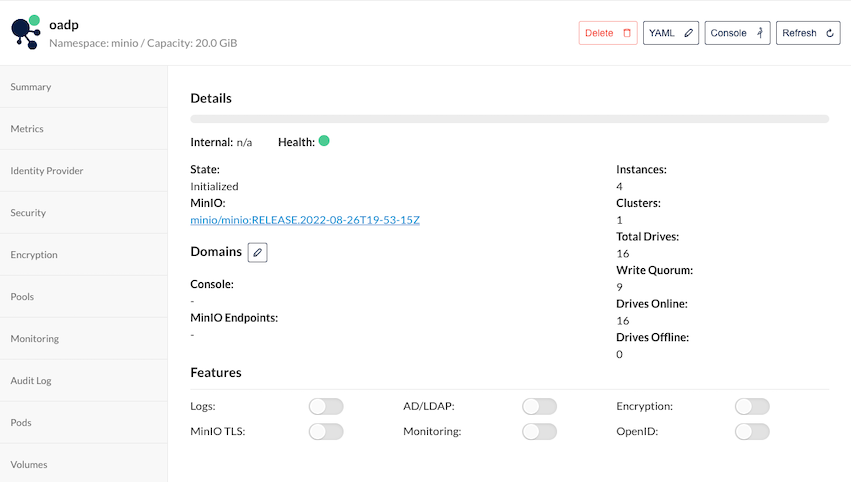Click the 'MinIO Endpoints:' label
The width and height of the screenshot is (851, 482).
[234, 318]
